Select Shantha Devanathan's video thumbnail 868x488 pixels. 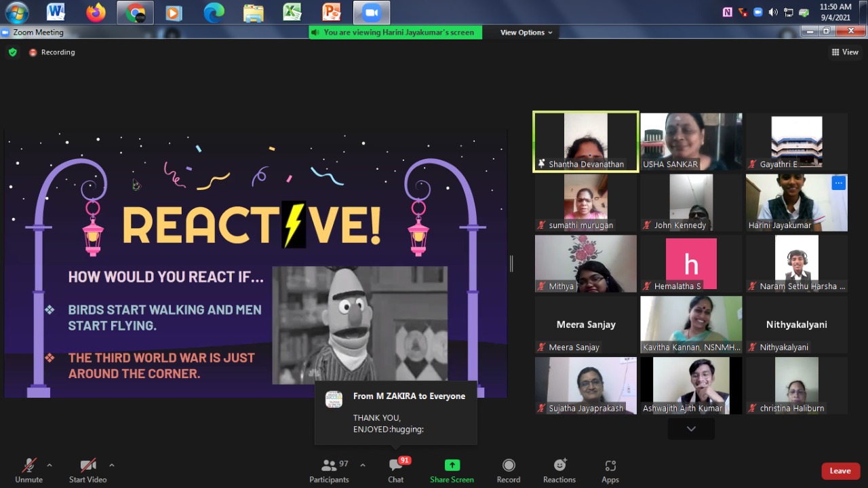tap(586, 142)
